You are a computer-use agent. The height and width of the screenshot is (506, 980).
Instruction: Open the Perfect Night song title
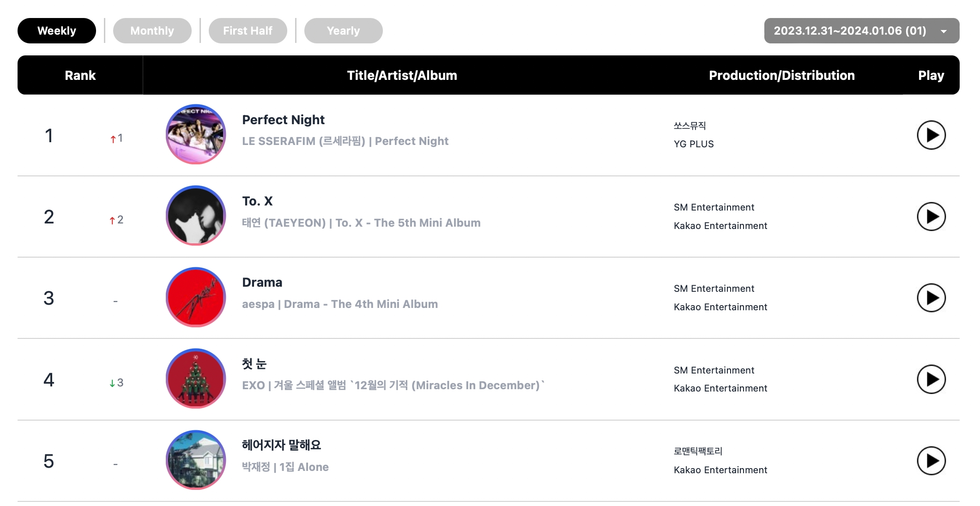pyautogui.click(x=283, y=120)
